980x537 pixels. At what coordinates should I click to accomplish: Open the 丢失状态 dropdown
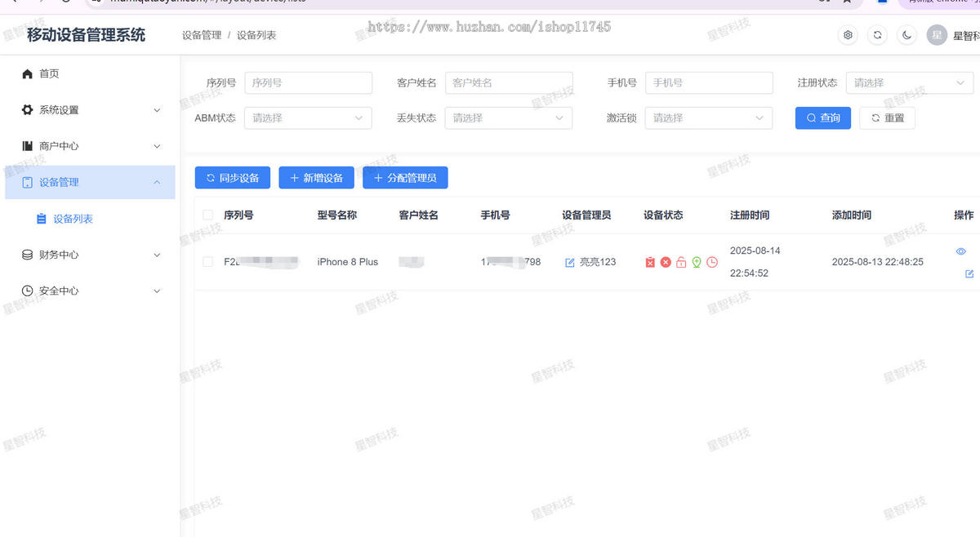click(x=509, y=118)
